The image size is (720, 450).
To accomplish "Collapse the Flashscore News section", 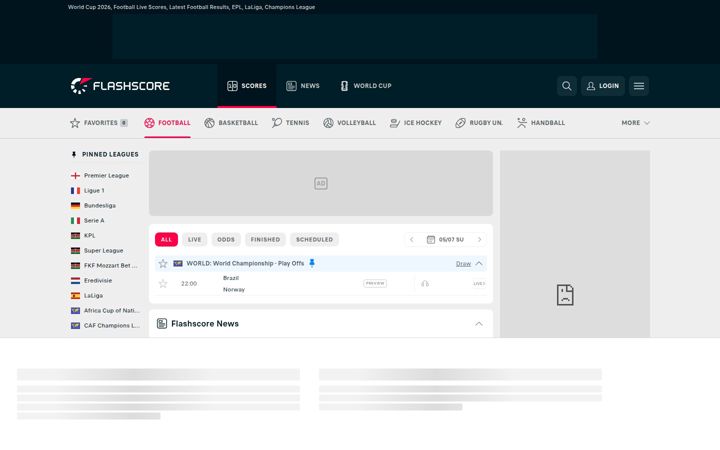I will point(479,324).
